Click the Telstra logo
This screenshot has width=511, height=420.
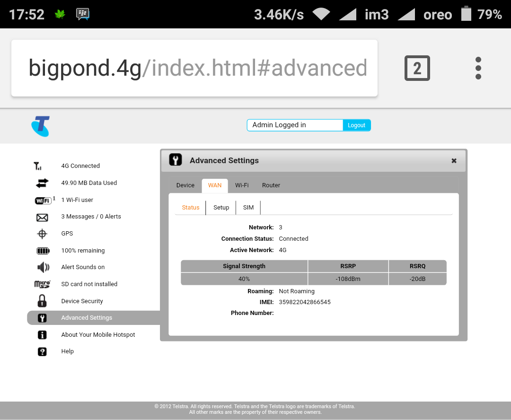click(x=41, y=126)
